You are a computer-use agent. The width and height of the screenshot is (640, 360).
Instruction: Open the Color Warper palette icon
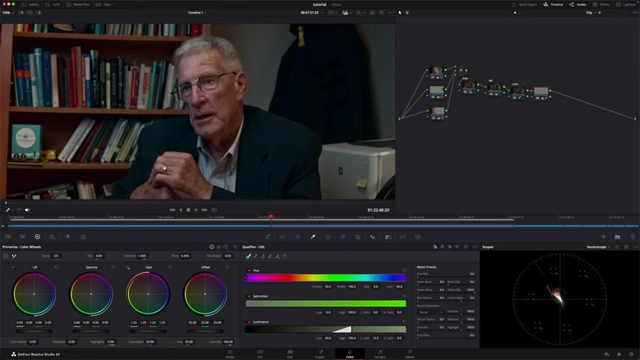tap(298, 237)
